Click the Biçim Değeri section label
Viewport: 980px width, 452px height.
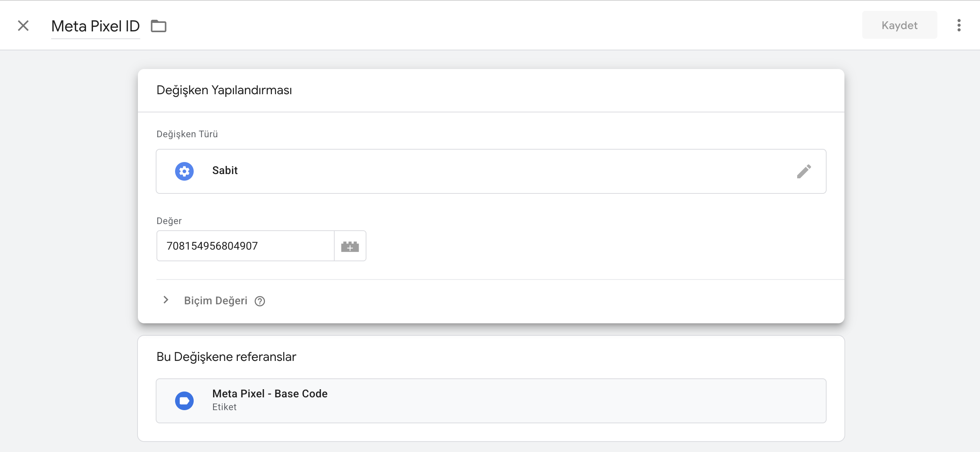[x=215, y=301]
